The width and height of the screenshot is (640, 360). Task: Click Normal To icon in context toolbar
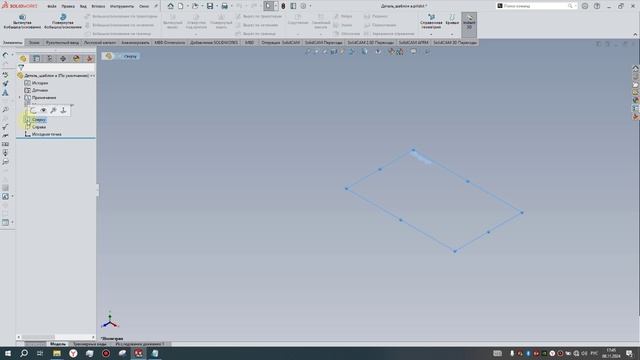coord(63,110)
